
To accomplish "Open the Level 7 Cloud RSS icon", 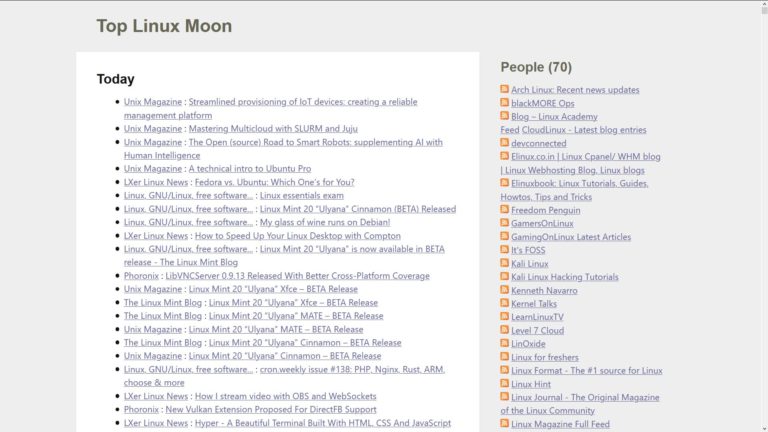I will pos(505,330).
